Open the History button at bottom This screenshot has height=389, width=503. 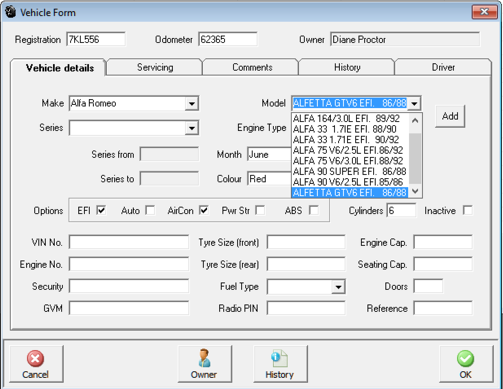point(280,364)
